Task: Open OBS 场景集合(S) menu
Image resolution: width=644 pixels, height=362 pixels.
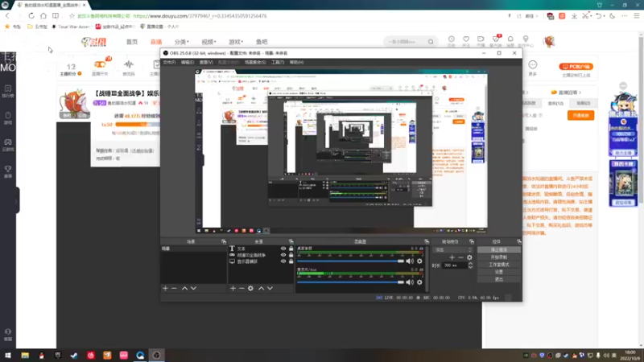Action: pyautogui.click(x=255, y=63)
